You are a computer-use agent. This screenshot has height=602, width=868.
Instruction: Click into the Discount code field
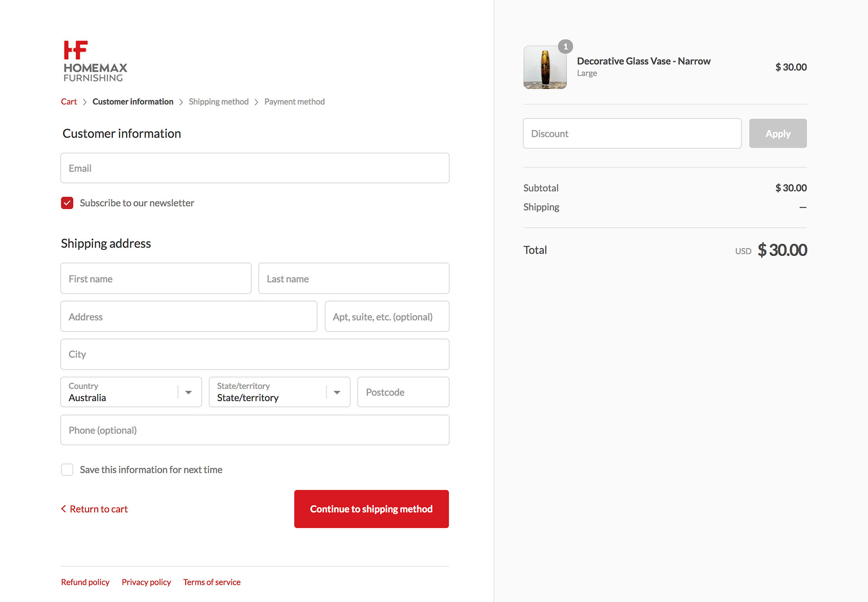pyautogui.click(x=632, y=133)
